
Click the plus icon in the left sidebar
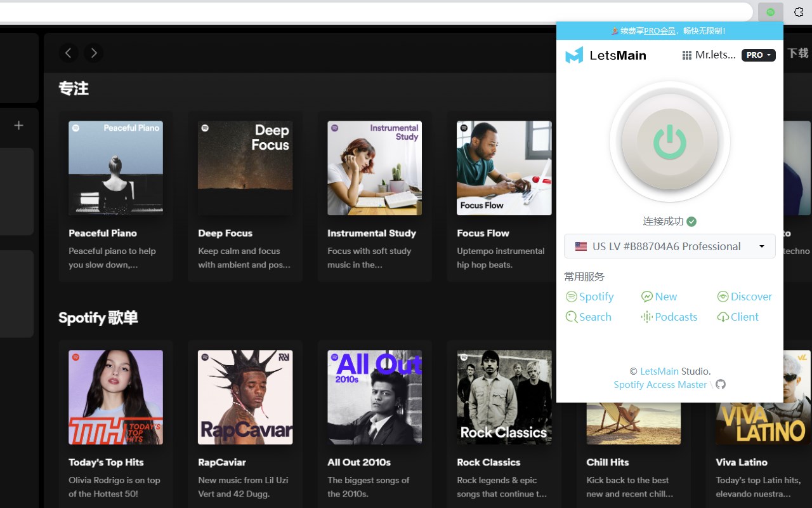click(18, 126)
